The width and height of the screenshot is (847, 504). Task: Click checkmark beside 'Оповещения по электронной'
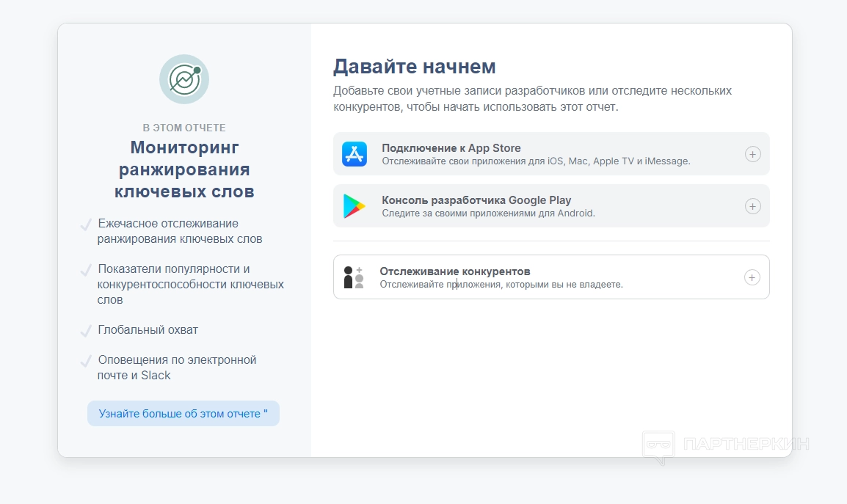(x=86, y=361)
